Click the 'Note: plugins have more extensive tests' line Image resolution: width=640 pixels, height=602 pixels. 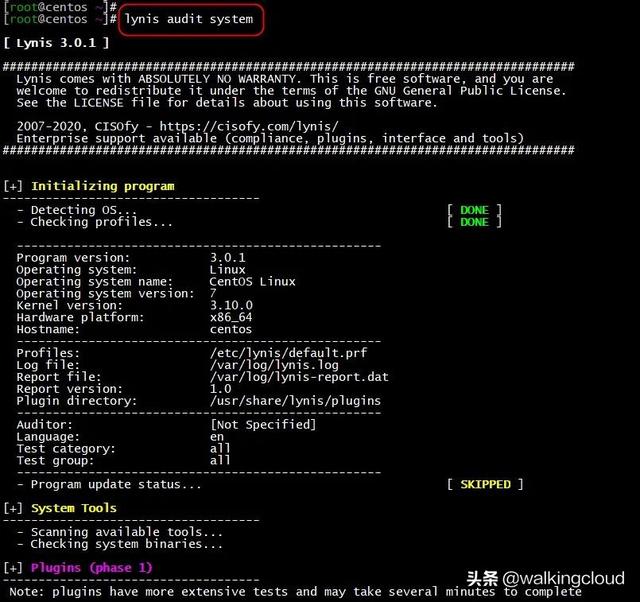(x=296, y=592)
